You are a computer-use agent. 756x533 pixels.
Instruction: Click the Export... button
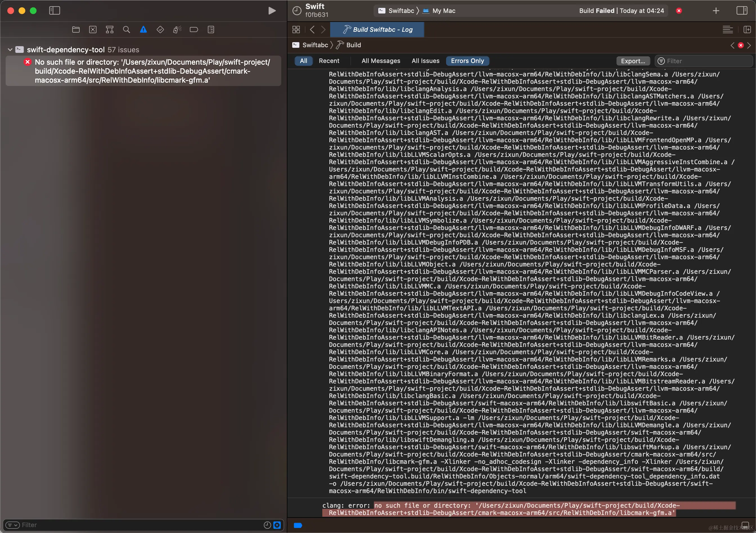point(633,61)
